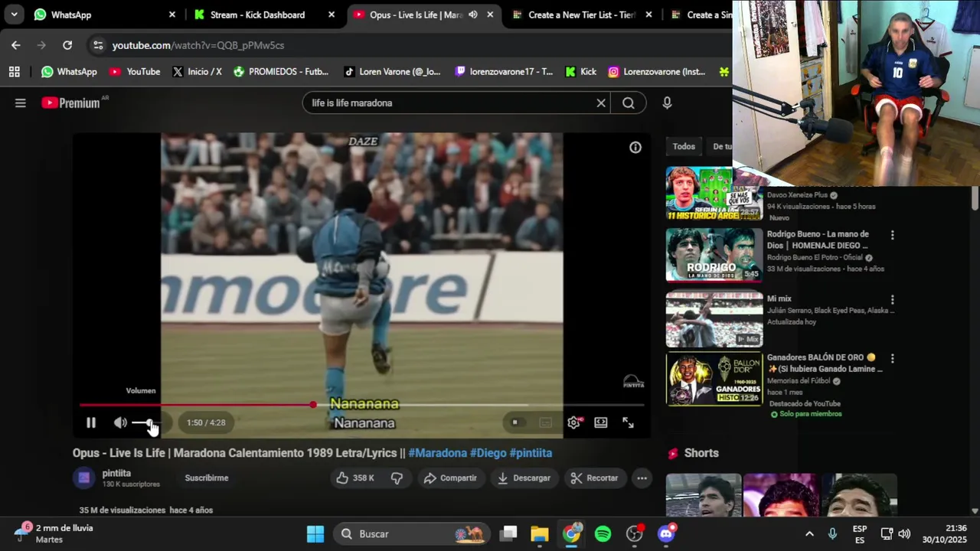
Task: Open File Explorer from the taskbar
Action: [540, 534]
